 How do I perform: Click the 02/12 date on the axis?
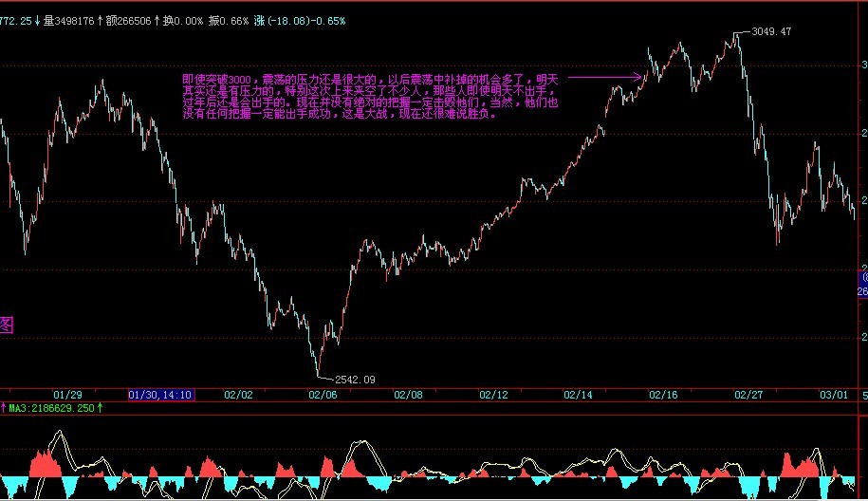[494, 394]
